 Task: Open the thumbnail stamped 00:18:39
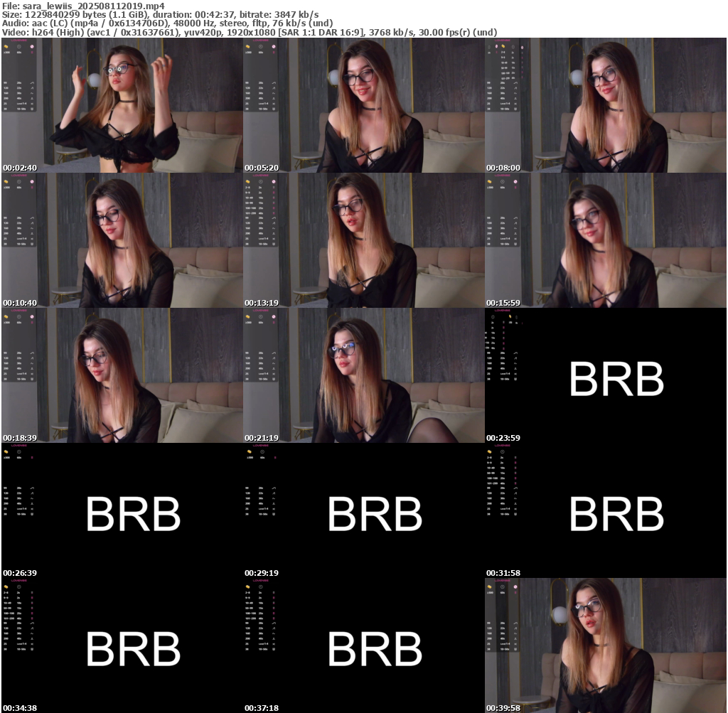click(122, 375)
